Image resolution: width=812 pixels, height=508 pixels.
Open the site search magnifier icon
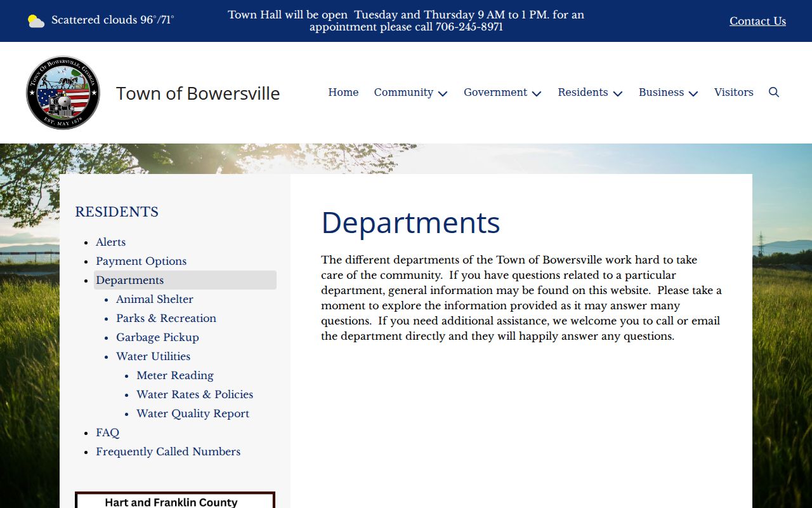click(x=774, y=92)
